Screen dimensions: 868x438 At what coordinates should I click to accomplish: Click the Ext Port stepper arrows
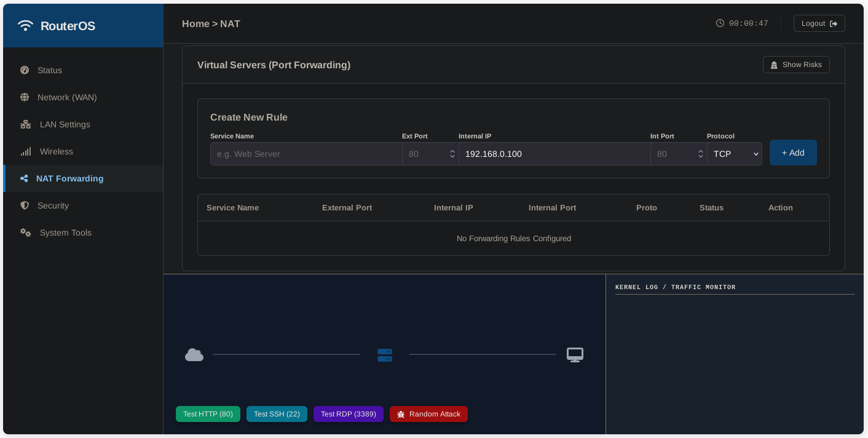coord(452,154)
